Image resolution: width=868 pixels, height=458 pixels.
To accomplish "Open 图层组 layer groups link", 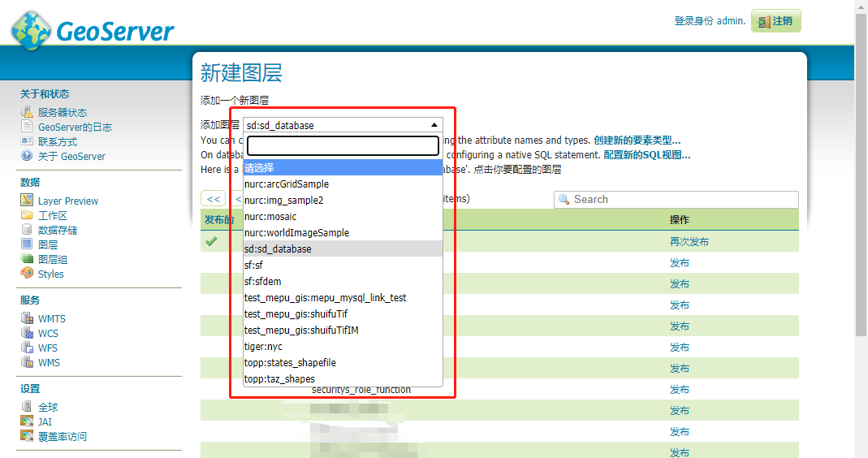I will [x=53, y=259].
